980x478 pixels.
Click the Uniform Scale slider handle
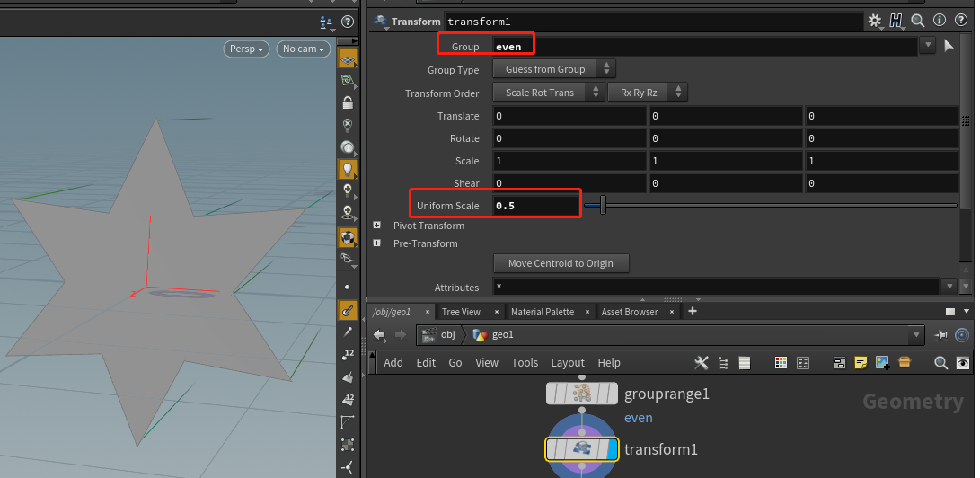click(x=603, y=205)
